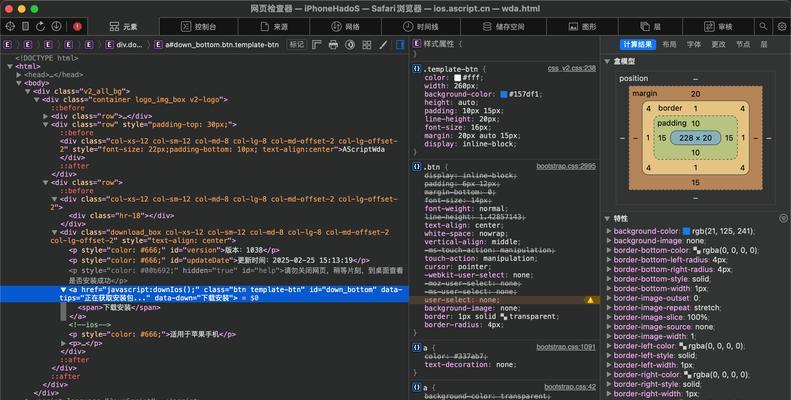Image resolution: width=791 pixels, height=400 pixels.
Task: Expand the border-image-slice property triangle
Action: pyautogui.click(x=609, y=317)
